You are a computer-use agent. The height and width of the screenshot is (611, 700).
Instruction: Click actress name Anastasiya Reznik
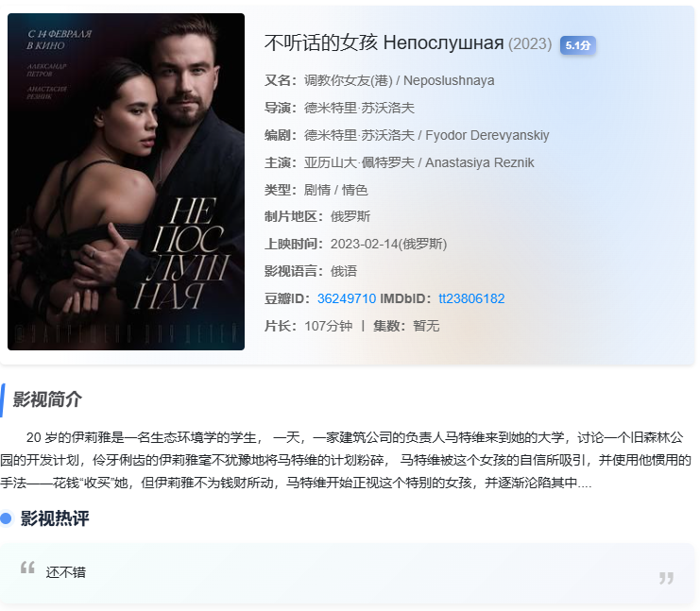(x=480, y=162)
